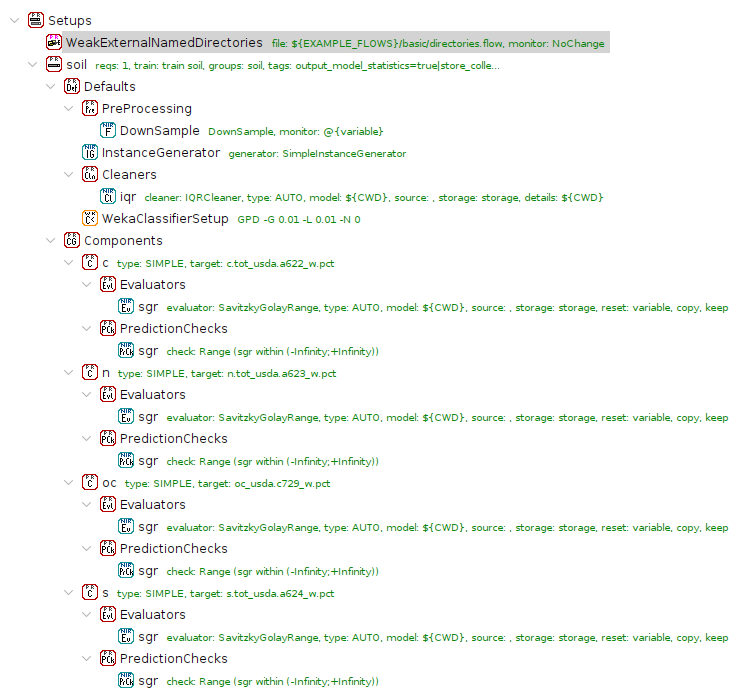Collapse PredictionChecks under component c
This screenshot has height=700, width=740.
click(86, 329)
